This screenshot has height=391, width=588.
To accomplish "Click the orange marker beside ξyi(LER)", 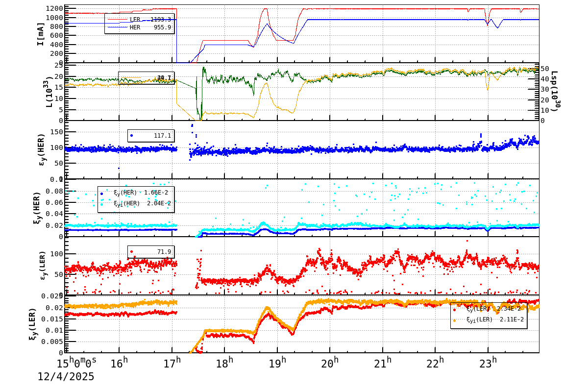I will coord(455,320).
